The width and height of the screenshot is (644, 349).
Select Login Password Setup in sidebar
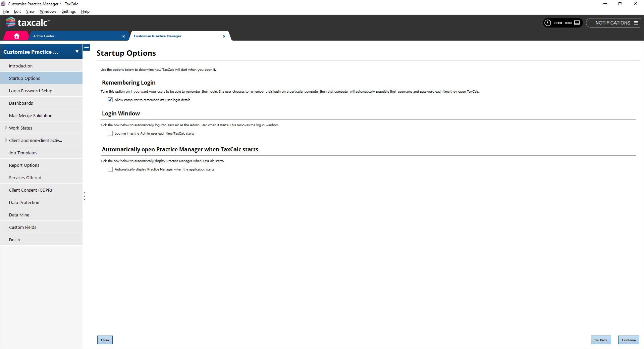pyautogui.click(x=31, y=91)
